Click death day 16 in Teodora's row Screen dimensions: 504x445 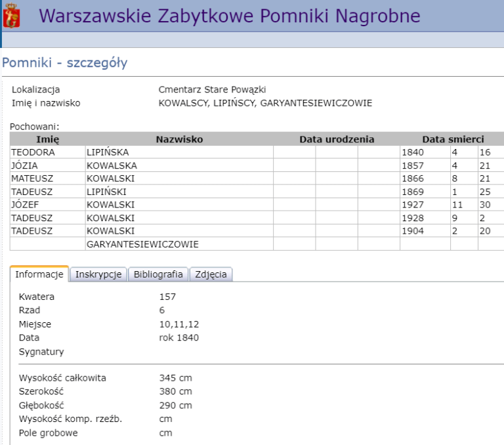coord(491,152)
